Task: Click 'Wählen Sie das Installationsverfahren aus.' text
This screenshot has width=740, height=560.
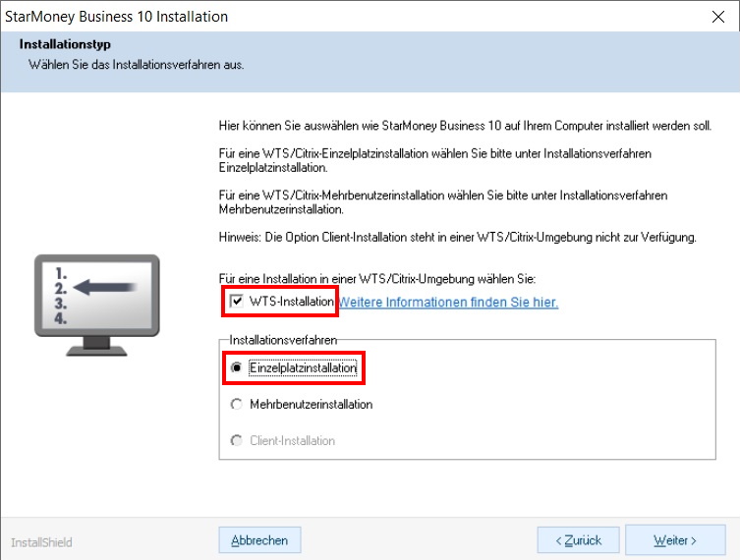Action: point(137,65)
